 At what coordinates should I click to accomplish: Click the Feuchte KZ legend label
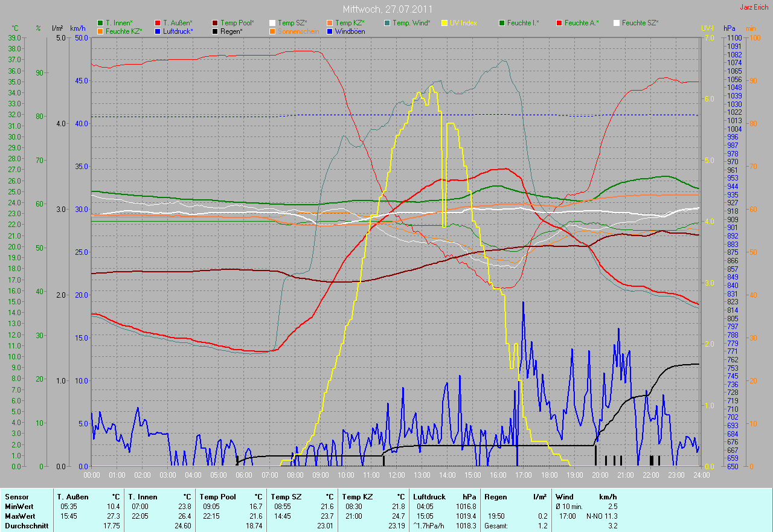123,31
